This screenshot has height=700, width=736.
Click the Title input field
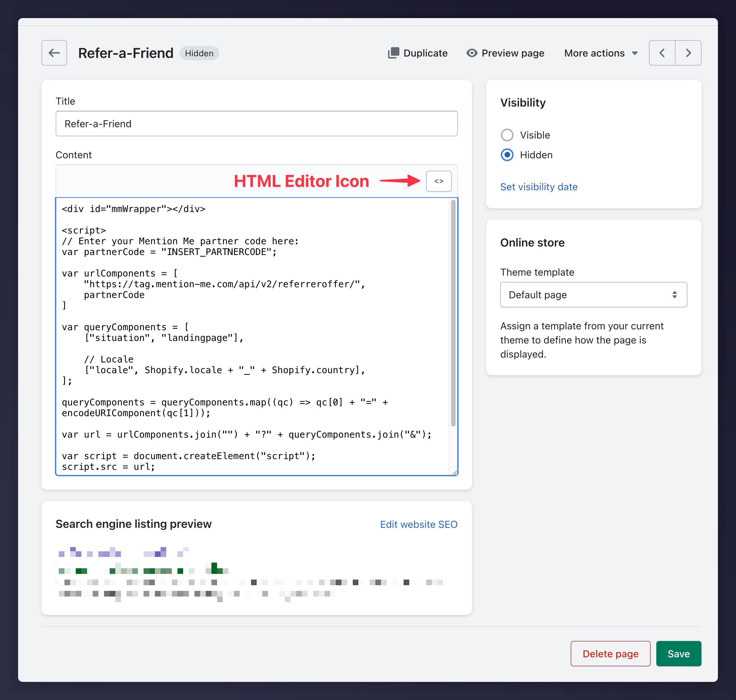click(x=257, y=124)
